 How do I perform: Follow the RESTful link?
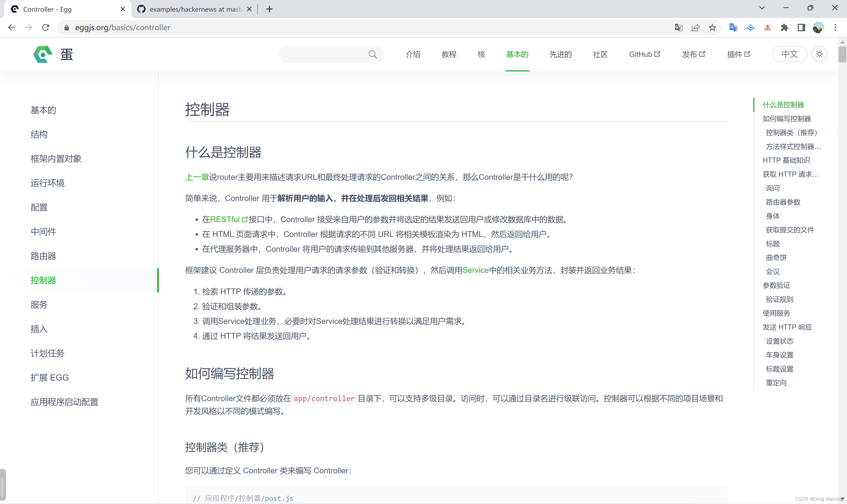[225, 220]
